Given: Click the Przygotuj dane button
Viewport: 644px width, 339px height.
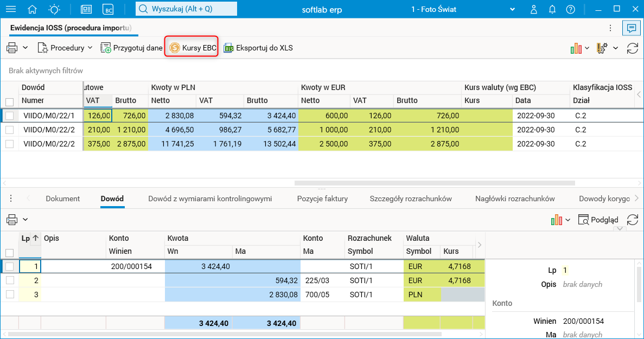Looking at the screenshot, I should (x=132, y=48).
